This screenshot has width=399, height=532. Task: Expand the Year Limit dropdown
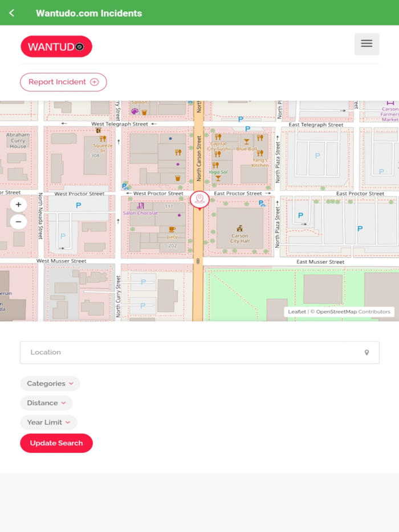(x=48, y=423)
